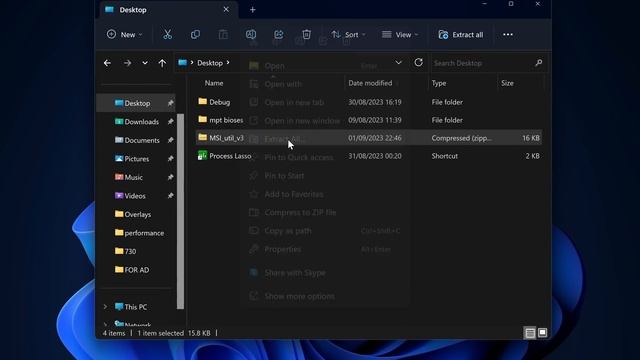Open the performance folder in sidebar

coord(144,233)
